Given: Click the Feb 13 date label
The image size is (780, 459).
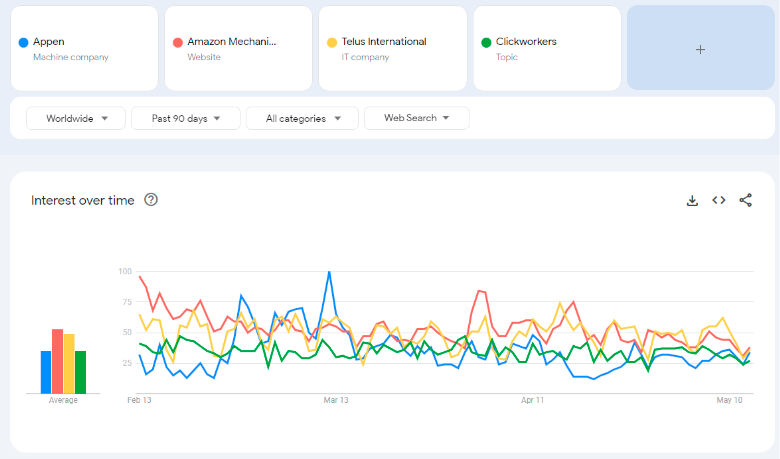Looking at the screenshot, I should pos(139,400).
